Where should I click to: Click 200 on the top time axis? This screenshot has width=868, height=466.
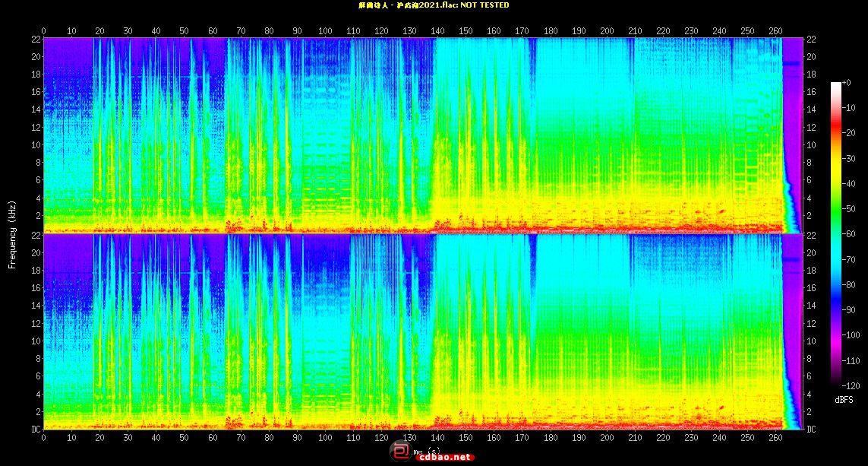pos(608,31)
